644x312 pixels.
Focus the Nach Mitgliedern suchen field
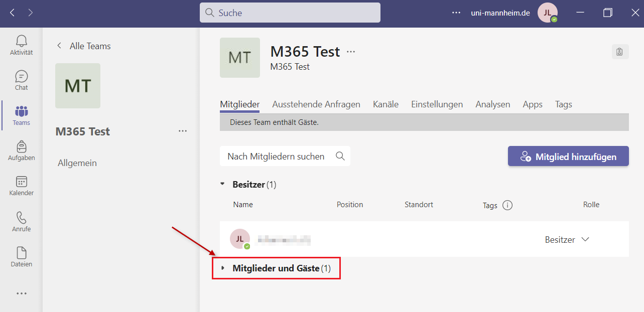[285, 156]
